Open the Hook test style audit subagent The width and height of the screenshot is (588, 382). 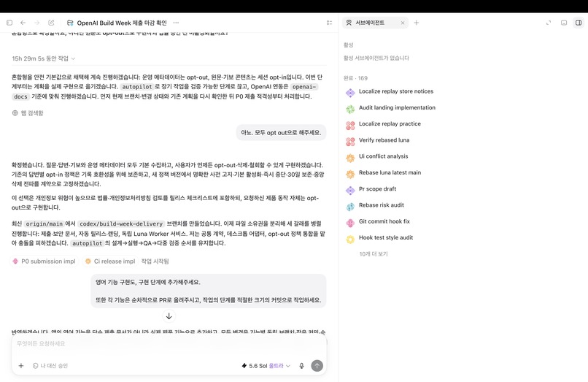coord(386,238)
